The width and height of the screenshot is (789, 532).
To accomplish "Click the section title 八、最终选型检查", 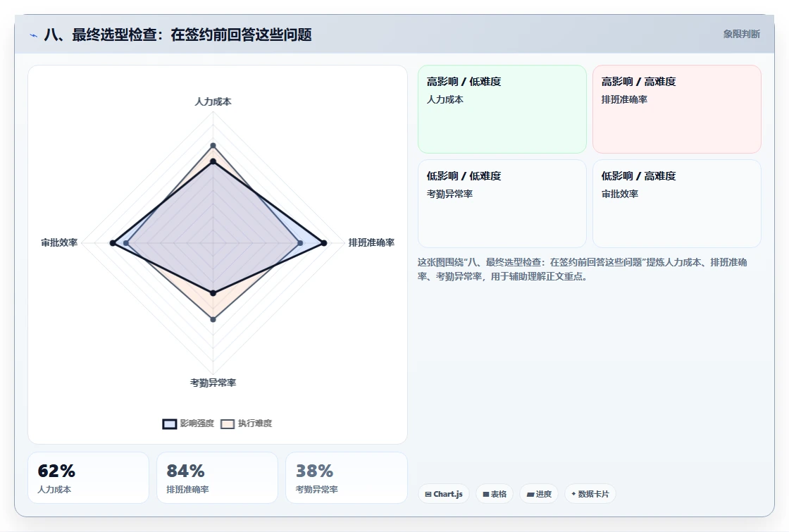I will (178, 35).
